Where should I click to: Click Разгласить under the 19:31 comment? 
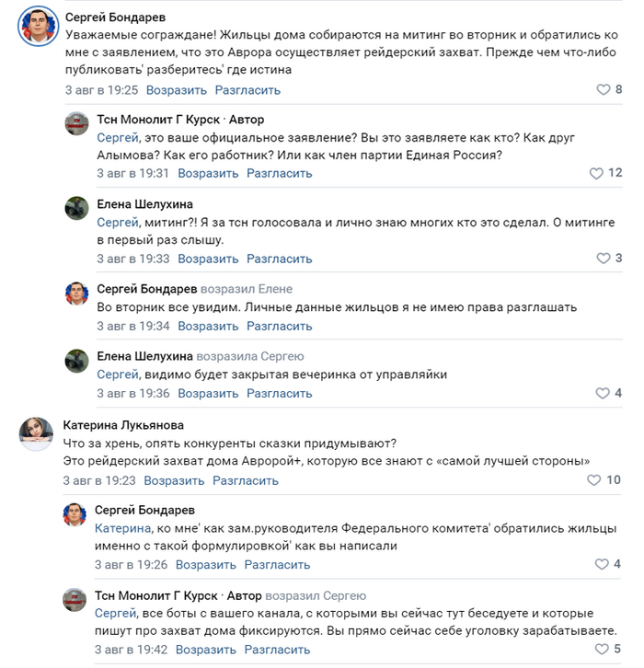(280, 173)
